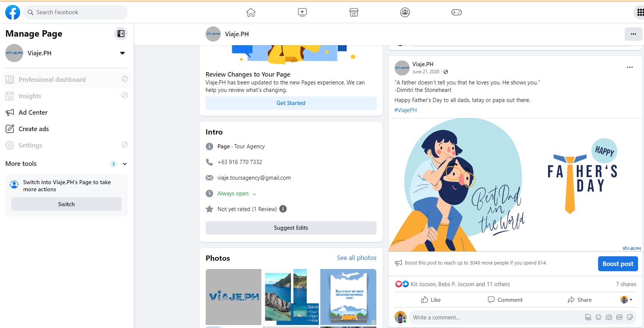Open the Gaming icon

click(457, 12)
